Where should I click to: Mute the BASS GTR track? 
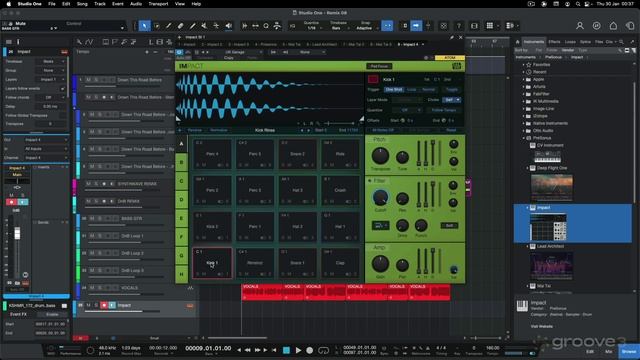click(x=92, y=218)
